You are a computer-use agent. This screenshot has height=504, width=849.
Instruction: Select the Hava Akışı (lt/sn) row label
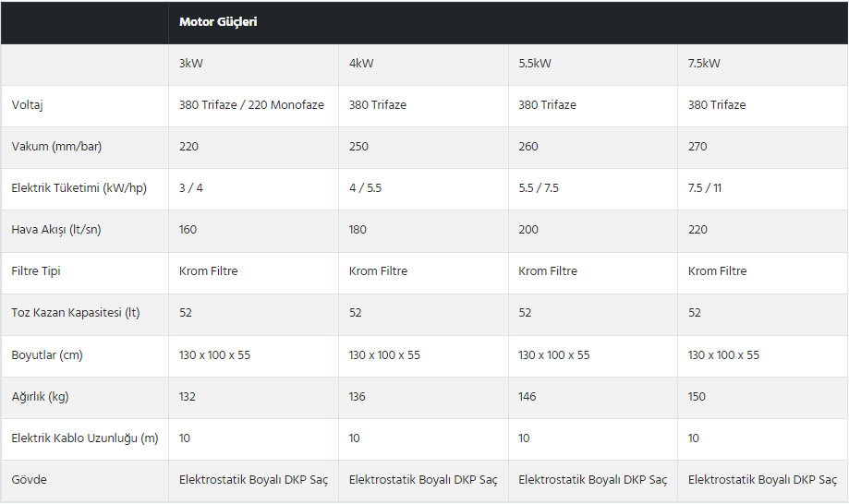tap(56, 230)
